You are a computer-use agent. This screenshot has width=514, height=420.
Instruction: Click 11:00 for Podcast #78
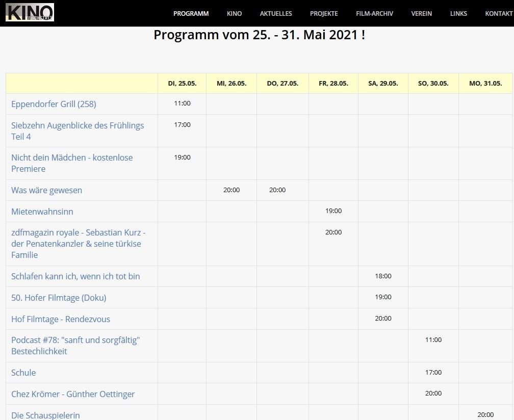pos(433,340)
